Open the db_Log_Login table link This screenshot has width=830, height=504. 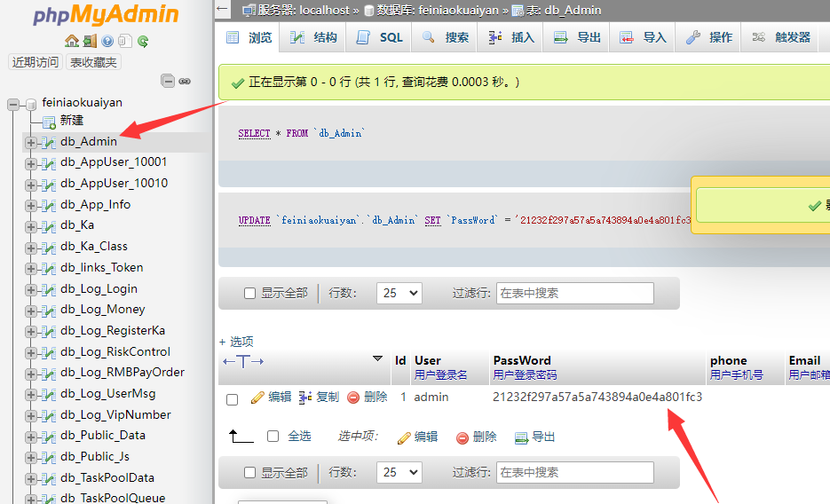tap(99, 288)
